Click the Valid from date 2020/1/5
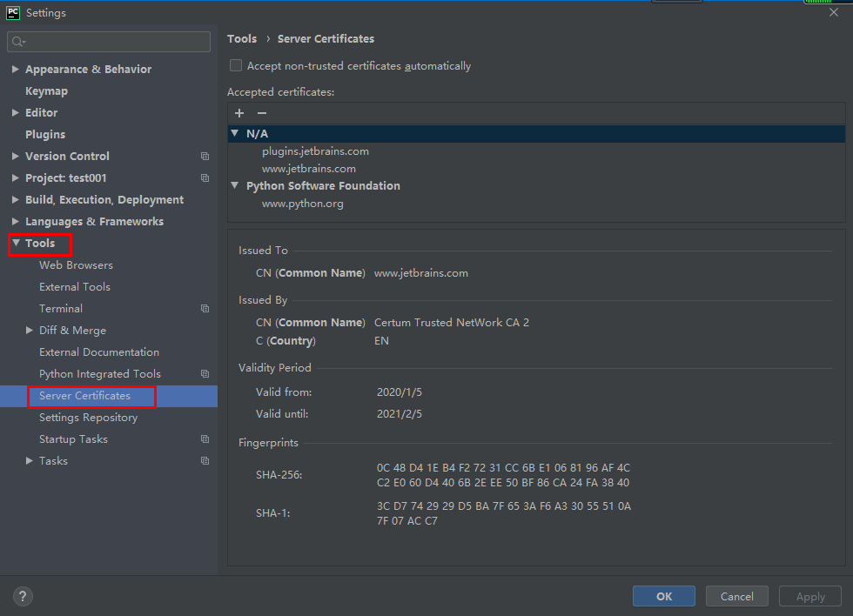The height and width of the screenshot is (616, 853). pos(400,392)
